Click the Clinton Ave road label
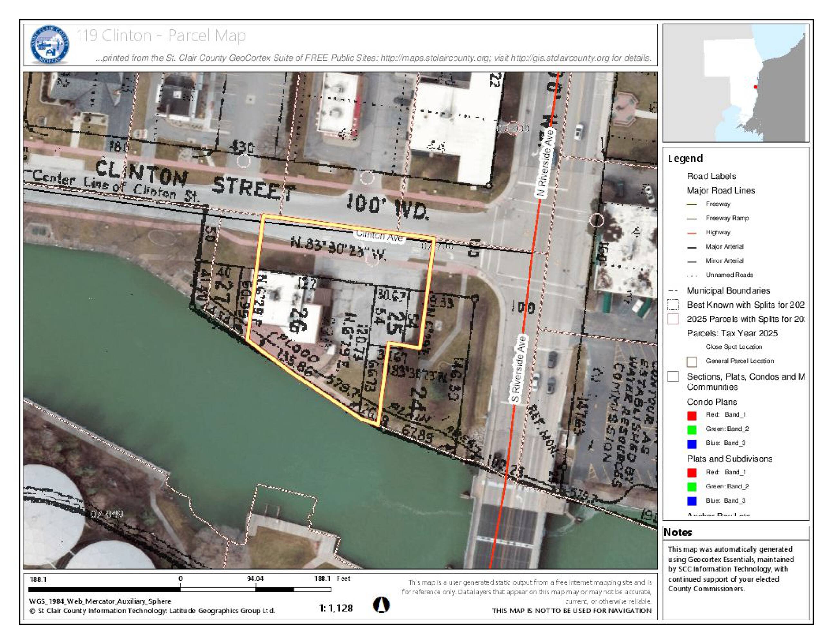This screenshot has height=644, width=833. tap(379, 236)
